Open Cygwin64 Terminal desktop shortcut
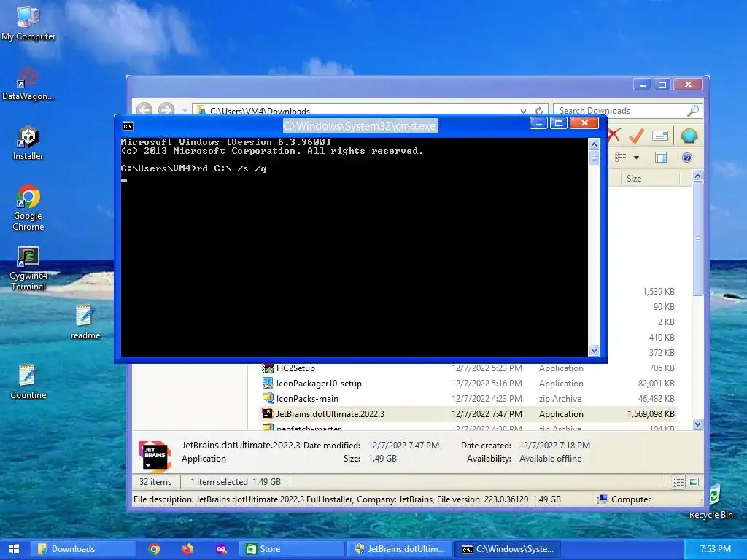Image resolution: width=747 pixels, height=560 pixels. (x=28, y=268)
